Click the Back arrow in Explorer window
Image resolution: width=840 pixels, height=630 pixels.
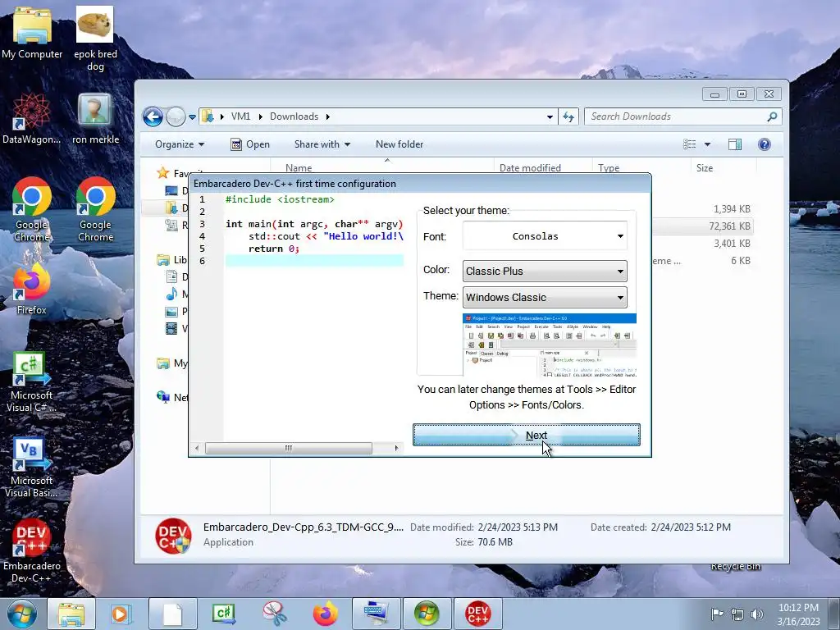pos(153,116)
